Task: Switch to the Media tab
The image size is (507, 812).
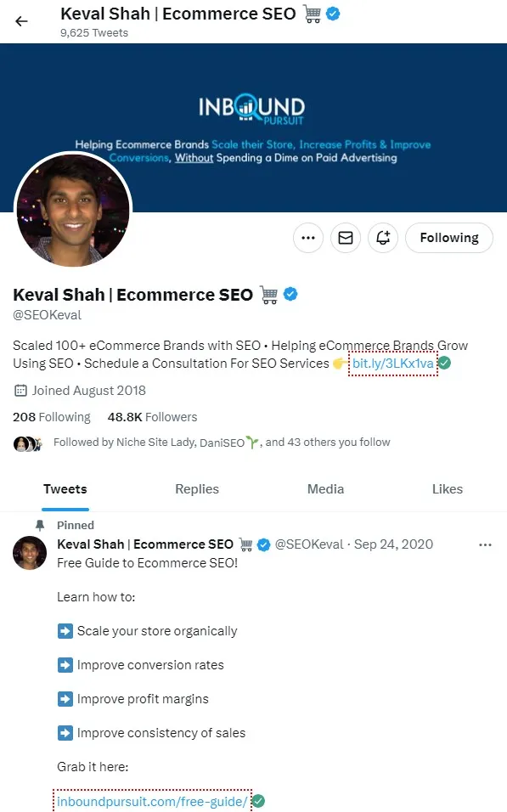Action: 325,489
